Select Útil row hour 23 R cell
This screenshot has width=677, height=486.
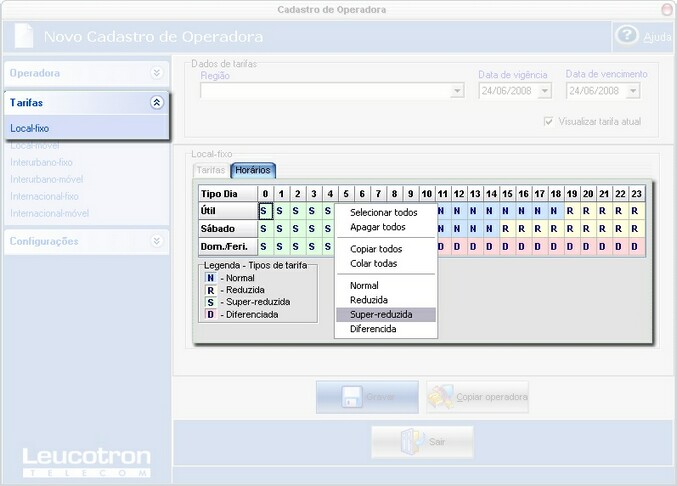pos(636,211)
